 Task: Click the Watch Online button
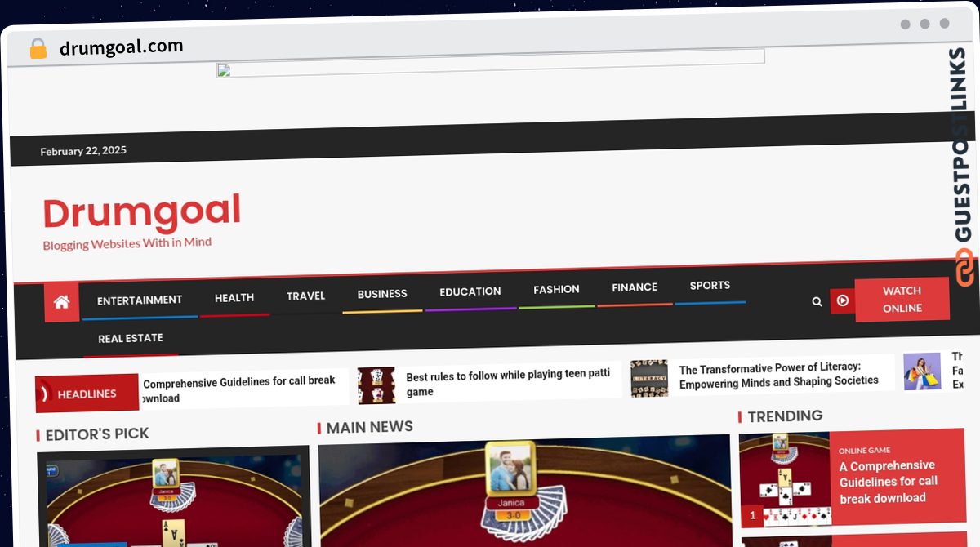click(x=902, y=299)
